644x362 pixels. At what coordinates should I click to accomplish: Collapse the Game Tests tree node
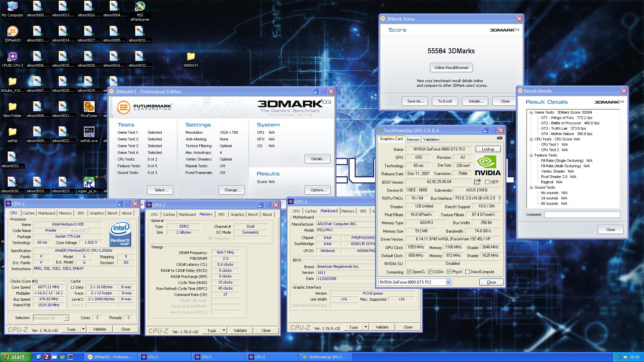pos(531,112)
